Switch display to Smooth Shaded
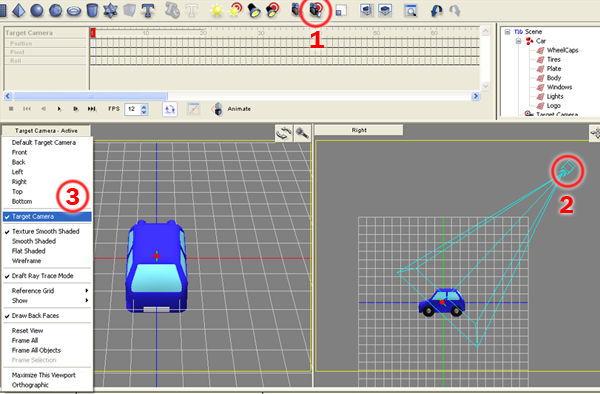Viewport: 600px width, 394px height. (x=47, y=241)
